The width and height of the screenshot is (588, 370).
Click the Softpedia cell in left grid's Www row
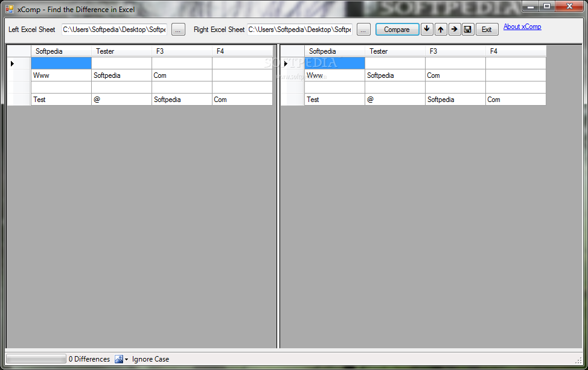[x=121, y=75]
